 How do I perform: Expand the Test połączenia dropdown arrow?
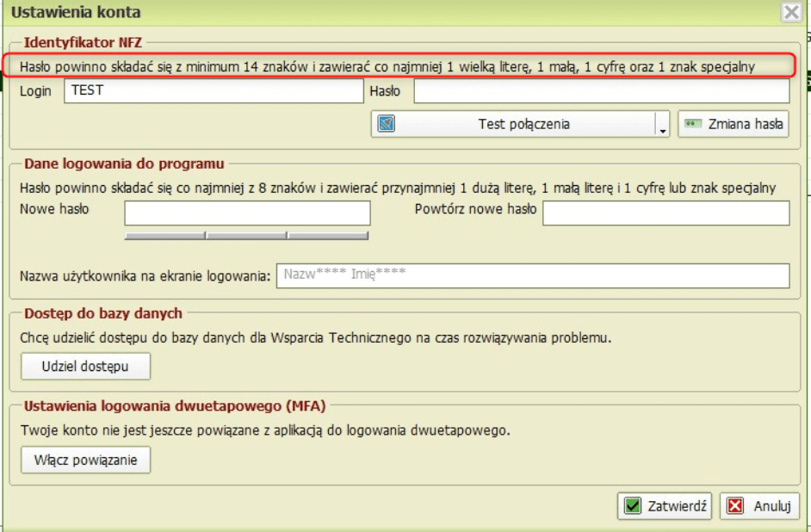(663, 125)
